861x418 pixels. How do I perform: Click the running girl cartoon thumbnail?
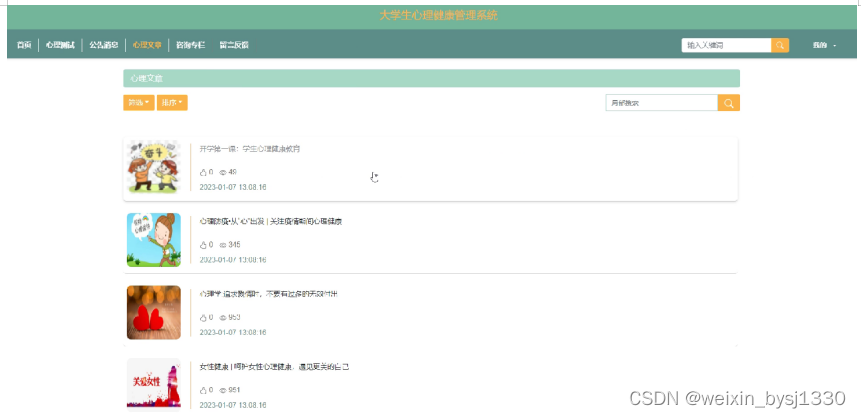(x=154, y=240)
